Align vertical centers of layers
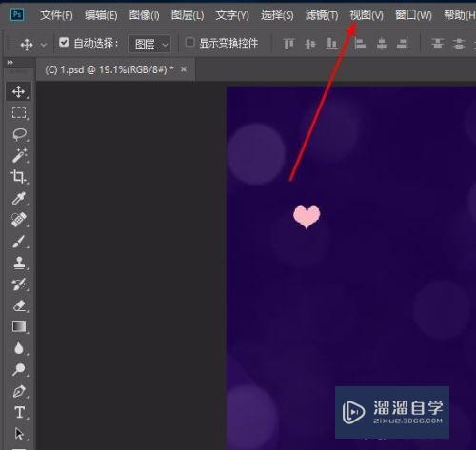This screenshot has width=476, height=450. pyautogui.click(x=310, y=44)
